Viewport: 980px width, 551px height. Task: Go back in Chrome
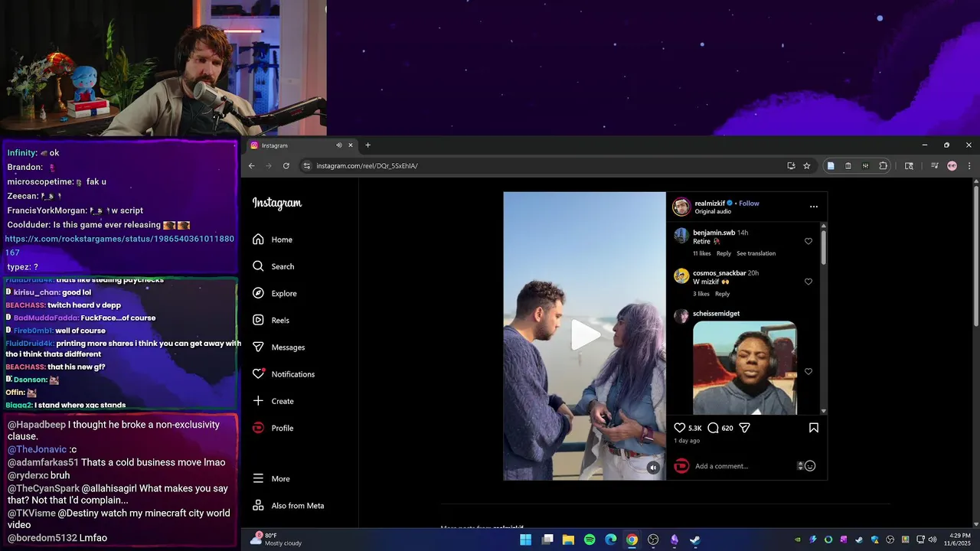[x=251, y=165]
